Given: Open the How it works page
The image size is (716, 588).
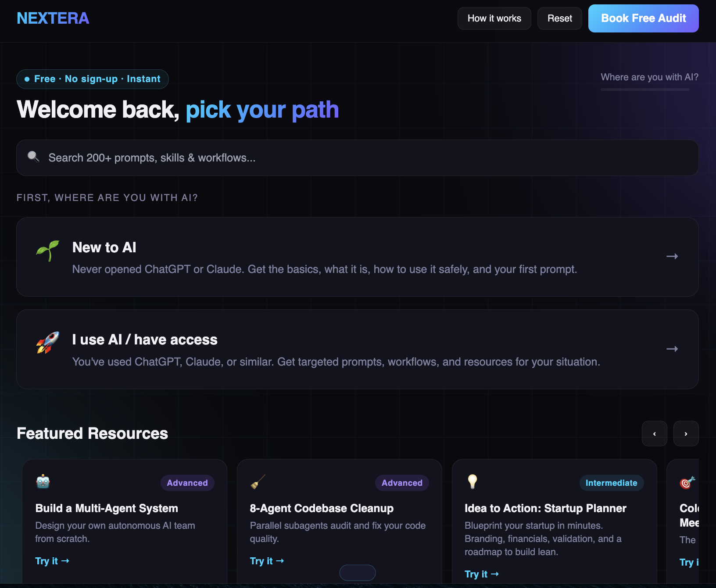Looking at the screenshot, I should point(494,18).
